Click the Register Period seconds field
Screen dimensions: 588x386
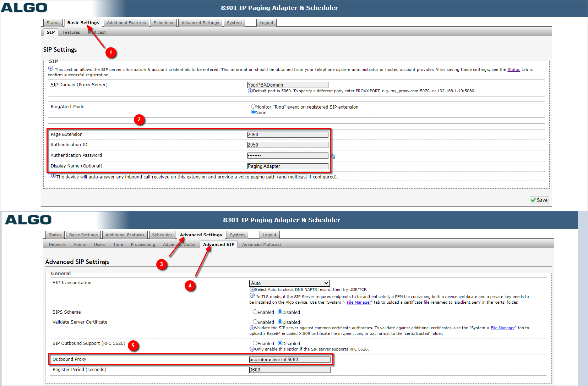click(x=289, y=370)
